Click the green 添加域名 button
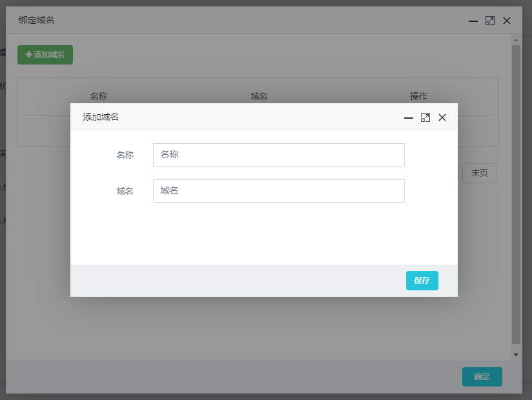532x400 pixels. coord(45,55)
